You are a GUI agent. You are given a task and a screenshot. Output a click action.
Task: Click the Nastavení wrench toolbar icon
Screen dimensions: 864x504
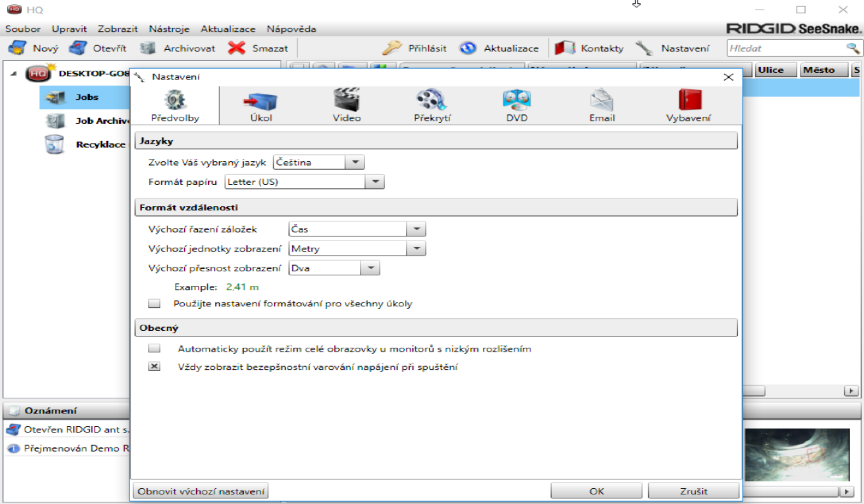click(x=644, y=48)
